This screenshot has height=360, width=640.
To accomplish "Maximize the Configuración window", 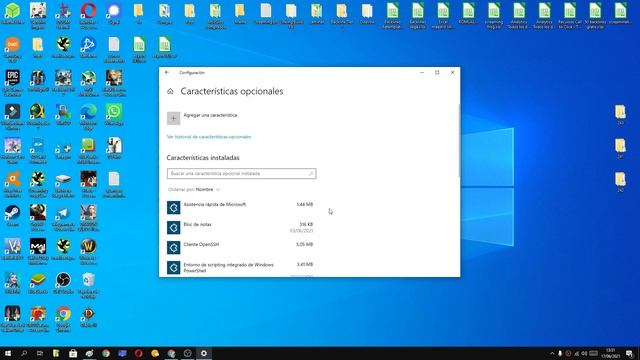I will coord(437,73).
